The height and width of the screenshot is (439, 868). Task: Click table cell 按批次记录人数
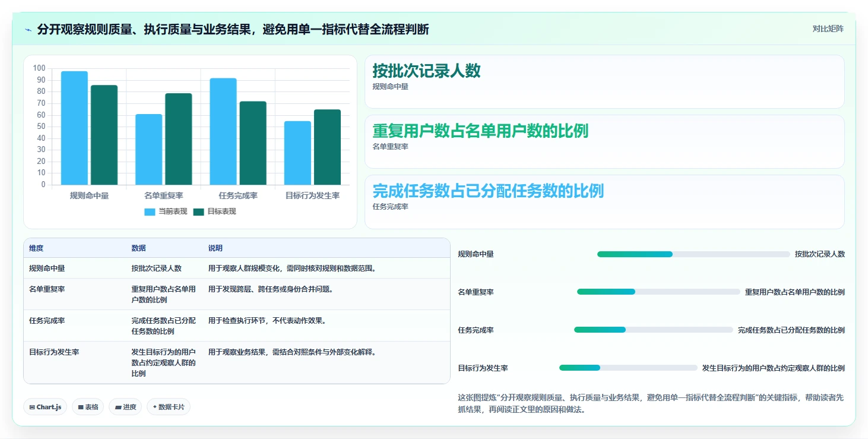[157, 269]
